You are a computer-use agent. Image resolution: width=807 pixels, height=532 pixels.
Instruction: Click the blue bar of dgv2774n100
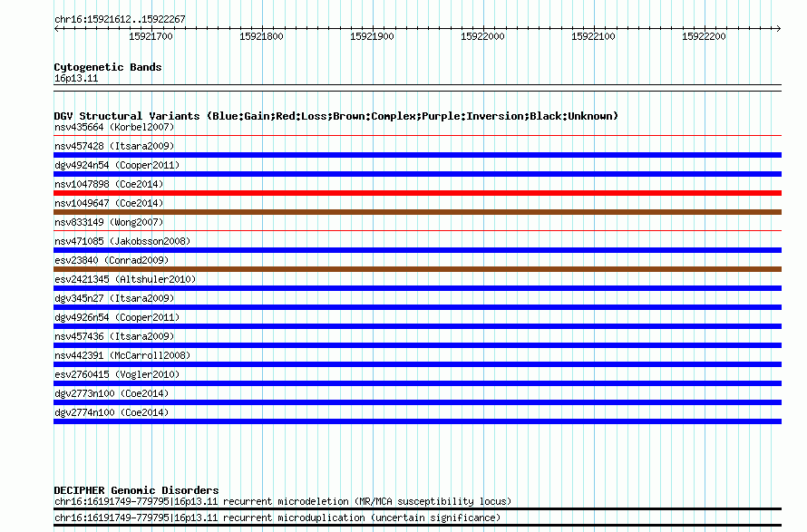point(417,421)
